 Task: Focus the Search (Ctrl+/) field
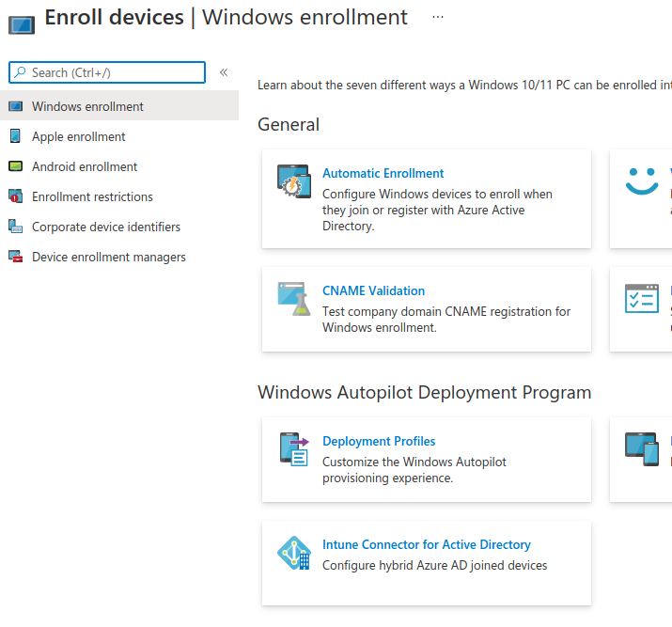[x=107, y=72]
